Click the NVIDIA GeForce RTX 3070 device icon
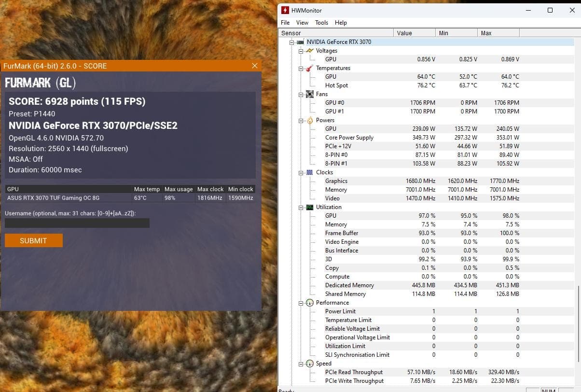This screenshot has height=392, width=581. (x=300, y=42)
